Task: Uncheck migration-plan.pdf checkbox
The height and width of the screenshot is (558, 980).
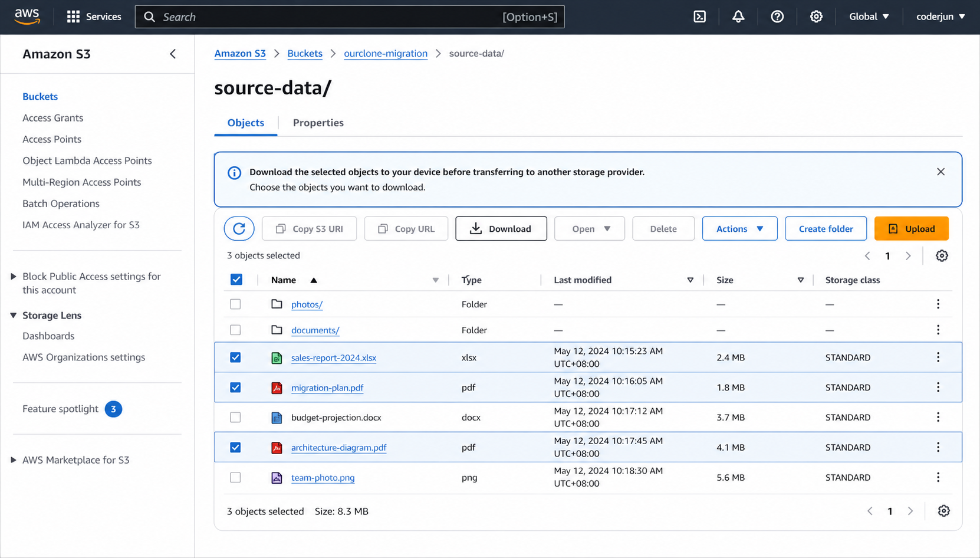Action: pyautogui.click(x=235, y=388)
